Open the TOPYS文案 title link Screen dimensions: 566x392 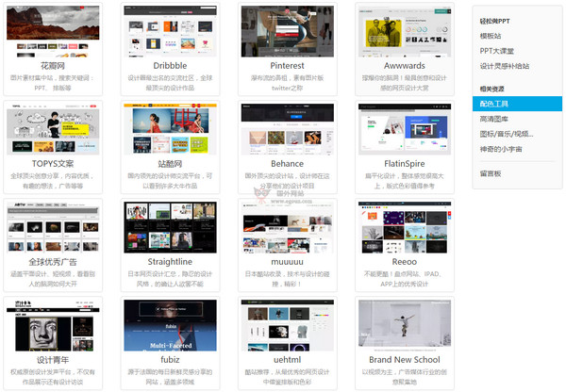tap(52, 163)
